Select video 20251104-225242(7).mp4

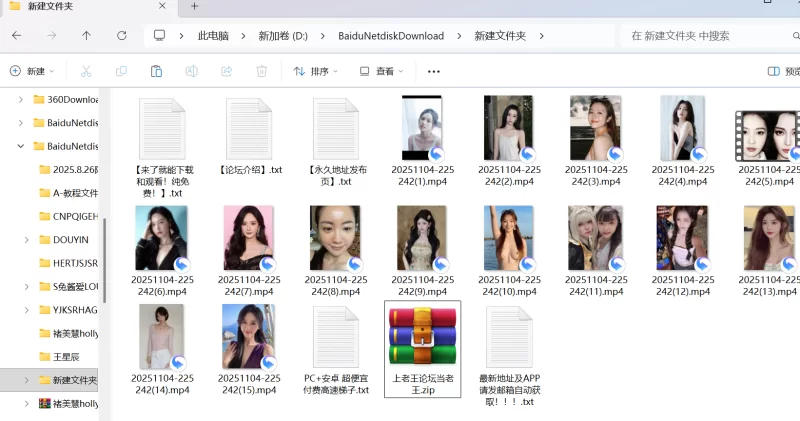249,251
